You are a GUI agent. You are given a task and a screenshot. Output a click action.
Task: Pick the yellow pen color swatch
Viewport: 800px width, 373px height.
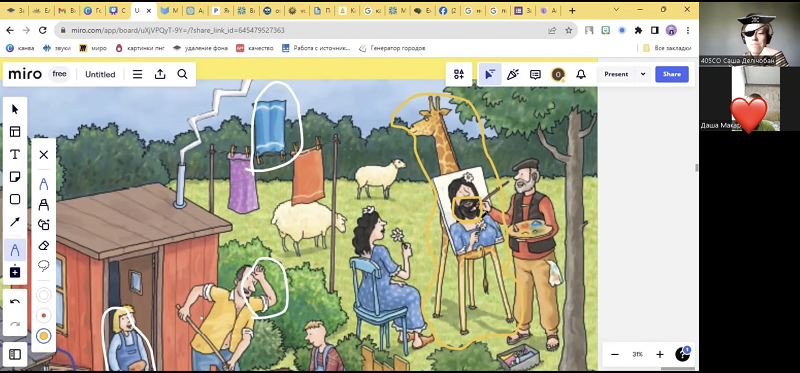pyautogui.click(x=44, y=336)
